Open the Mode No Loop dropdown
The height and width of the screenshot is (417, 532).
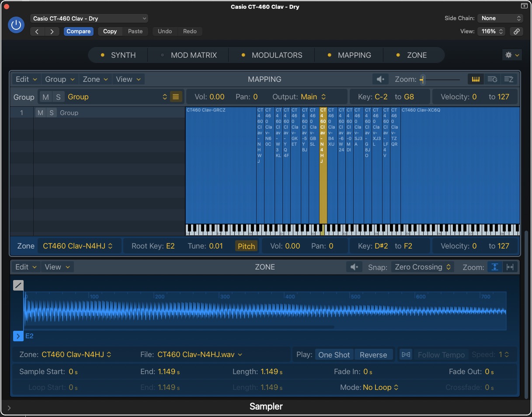point(380,387)
